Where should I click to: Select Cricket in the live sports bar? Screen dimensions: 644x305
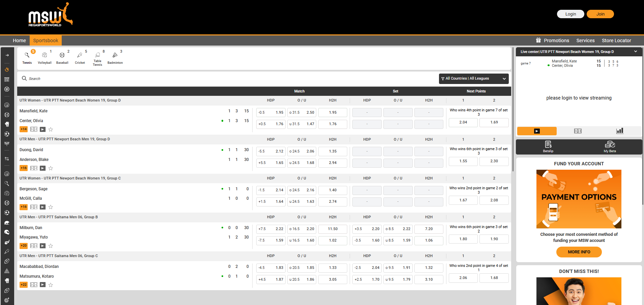80,58
